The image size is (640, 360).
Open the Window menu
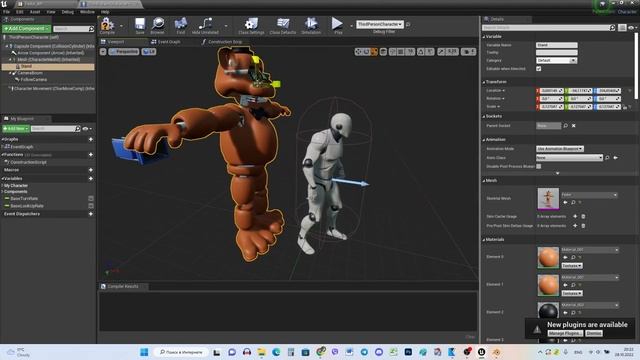(87, 12)
